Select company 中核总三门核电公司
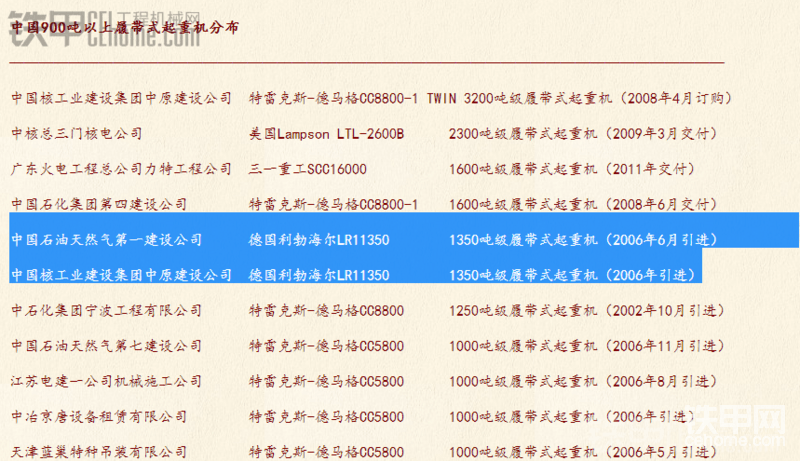The image size is (800, 461). click(x=77, y=134)
